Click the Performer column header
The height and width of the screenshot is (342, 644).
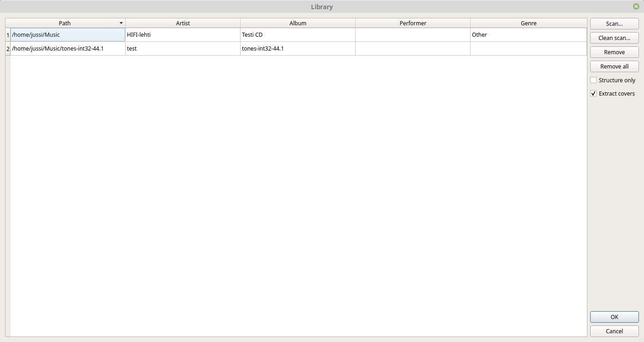pyautogui.click(x=413, y=23)
